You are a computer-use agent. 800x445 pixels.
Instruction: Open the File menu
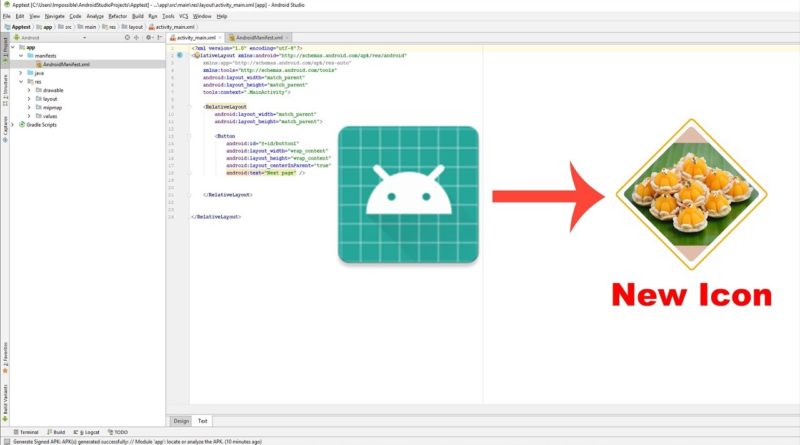coord(7,16)
